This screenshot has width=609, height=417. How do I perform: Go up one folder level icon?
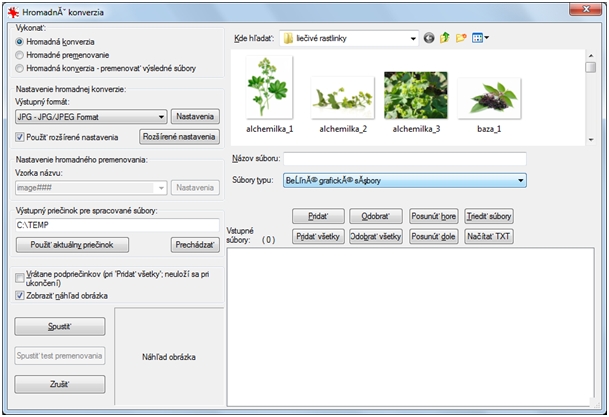pyautogui.click(x=445, y=38)
